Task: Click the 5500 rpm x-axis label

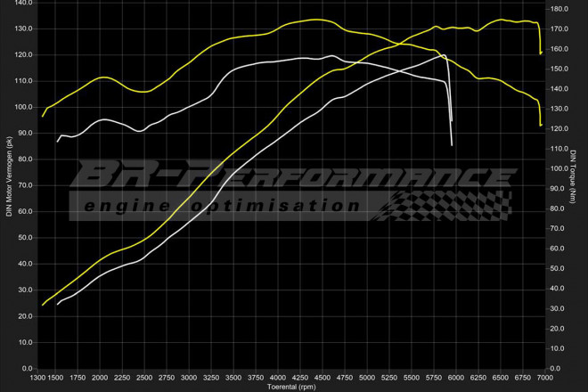Action: [x=411, y=378]
